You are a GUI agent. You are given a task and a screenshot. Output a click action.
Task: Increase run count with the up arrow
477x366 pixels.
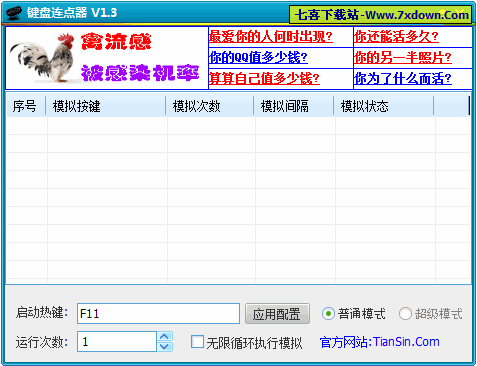click(164, 336)
